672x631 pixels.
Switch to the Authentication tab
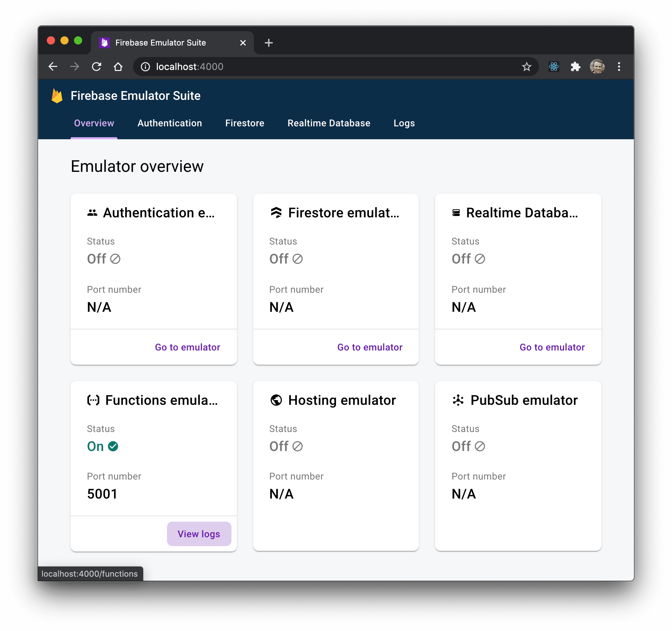[169, 123]
